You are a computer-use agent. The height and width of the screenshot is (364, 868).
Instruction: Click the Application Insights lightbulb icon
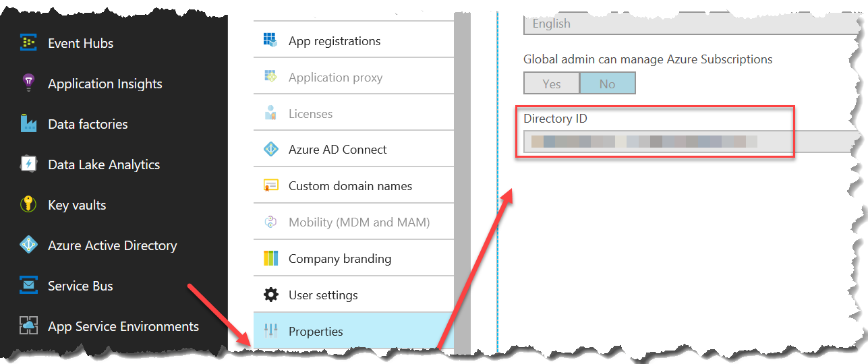[x=28, y=84]
